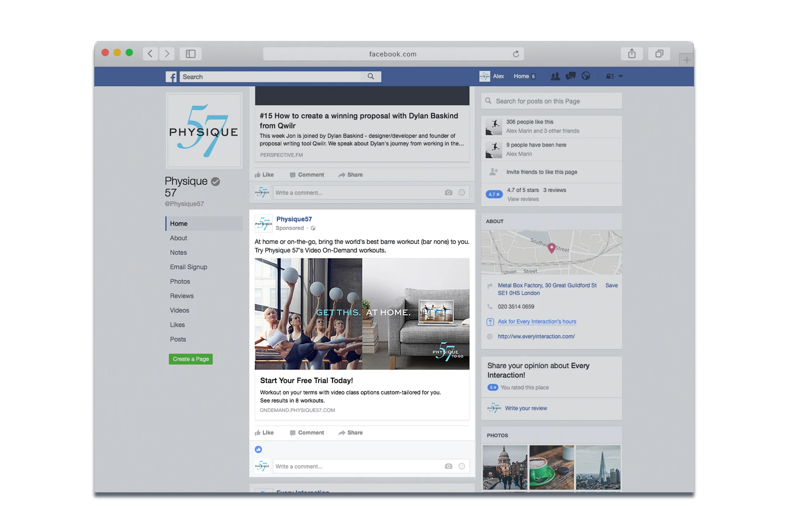Open emoji icon in Qwilr comment box
Screen dimensions: 788x532
(x=462, y=193)
